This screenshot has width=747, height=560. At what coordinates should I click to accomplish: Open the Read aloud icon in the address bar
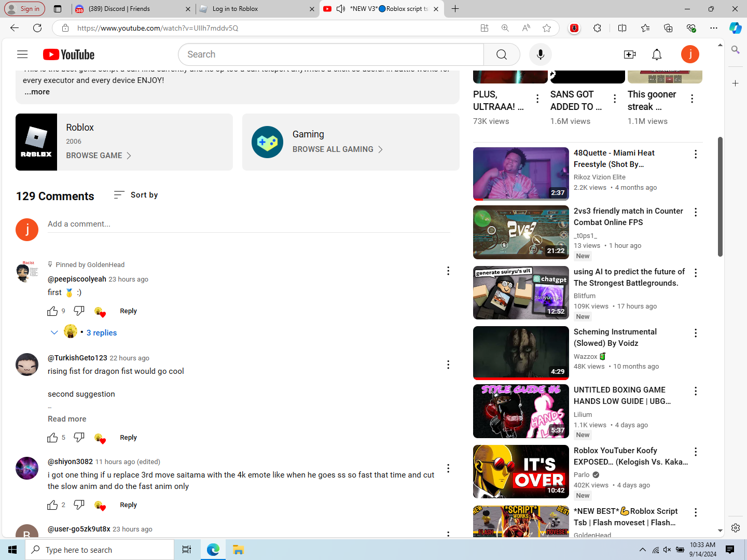(x=526, y=28)
